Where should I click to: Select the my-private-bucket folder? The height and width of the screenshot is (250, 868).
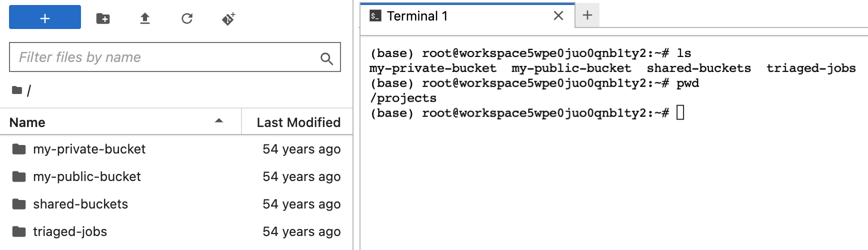tap(176, 149)
